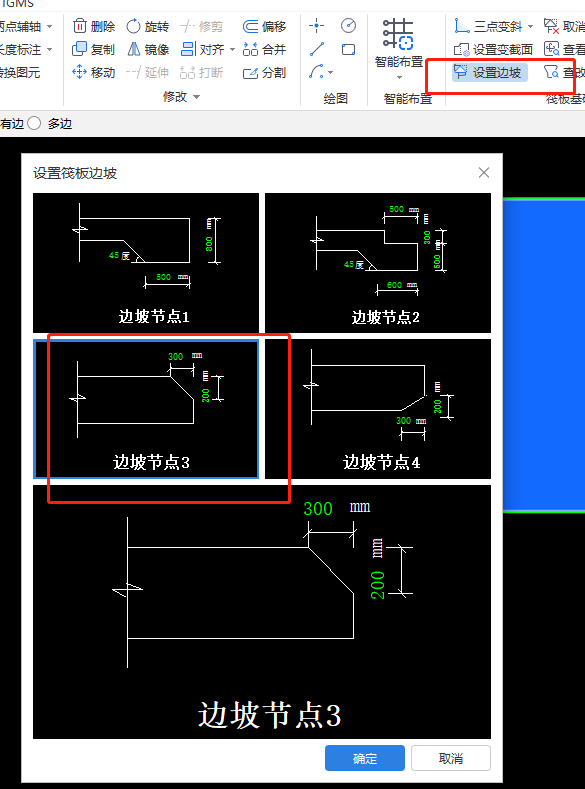585x789 pixels.
Task: Click Set variable section (设置变截面)
Action: point(493,49)
